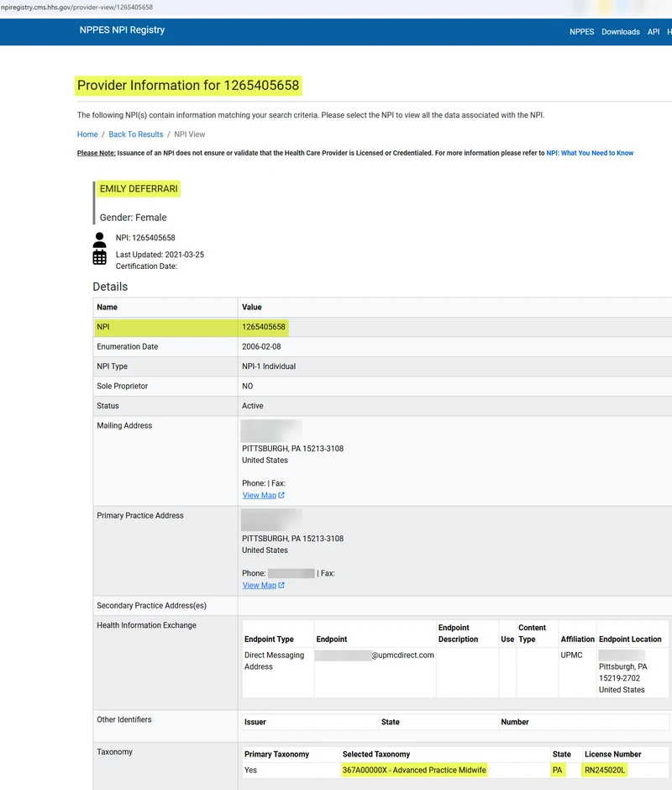Select the heading 'Provider Information for 1265405658'

coord(188,86)
